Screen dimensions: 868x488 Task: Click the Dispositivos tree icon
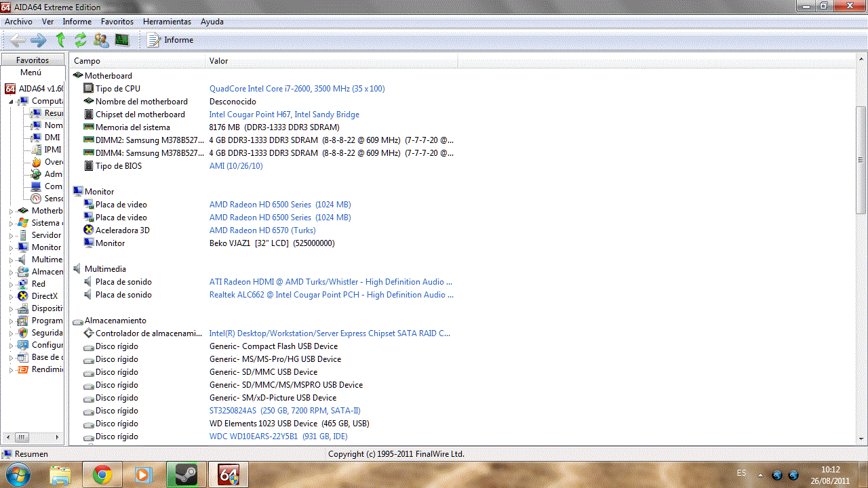23,308
